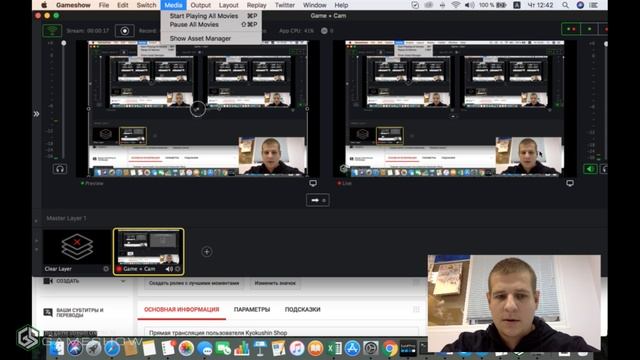640x360 pixels.
Task: Open the Layout menu
Action: click(229, 5)
